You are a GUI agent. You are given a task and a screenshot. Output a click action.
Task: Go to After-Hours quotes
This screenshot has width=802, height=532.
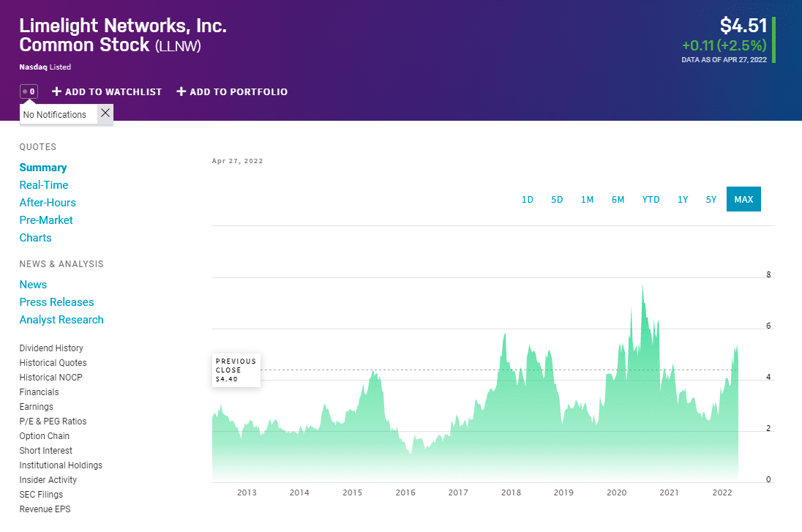[48, 203]
